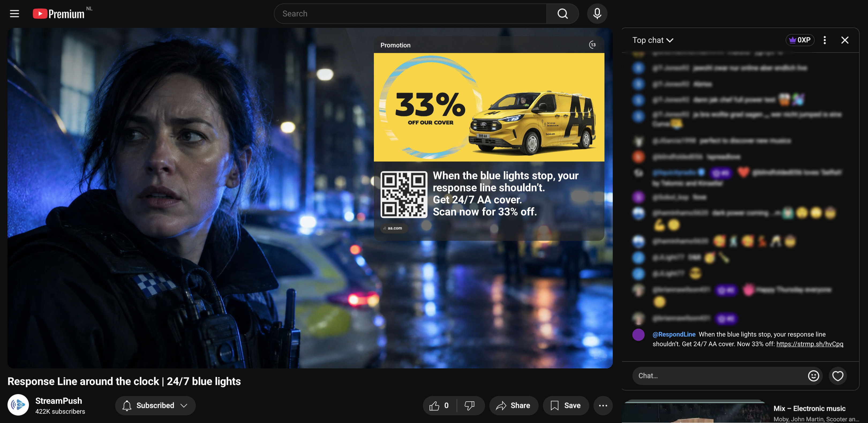Open the Mix – Electronic music title

[x=809, y=408]
